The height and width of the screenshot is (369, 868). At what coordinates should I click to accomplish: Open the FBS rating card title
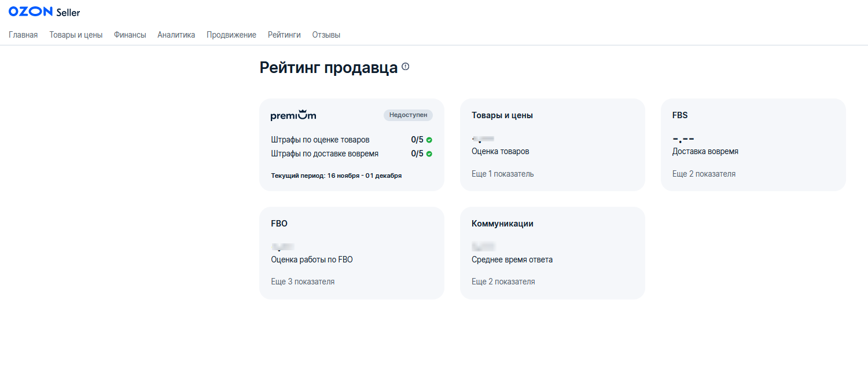680,115
